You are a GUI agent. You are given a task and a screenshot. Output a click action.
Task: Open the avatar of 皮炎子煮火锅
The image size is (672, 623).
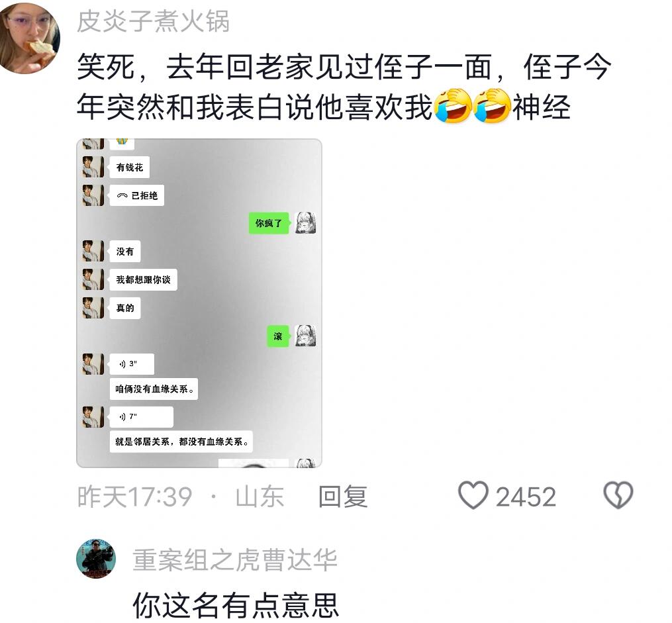[x=29, y=38]
